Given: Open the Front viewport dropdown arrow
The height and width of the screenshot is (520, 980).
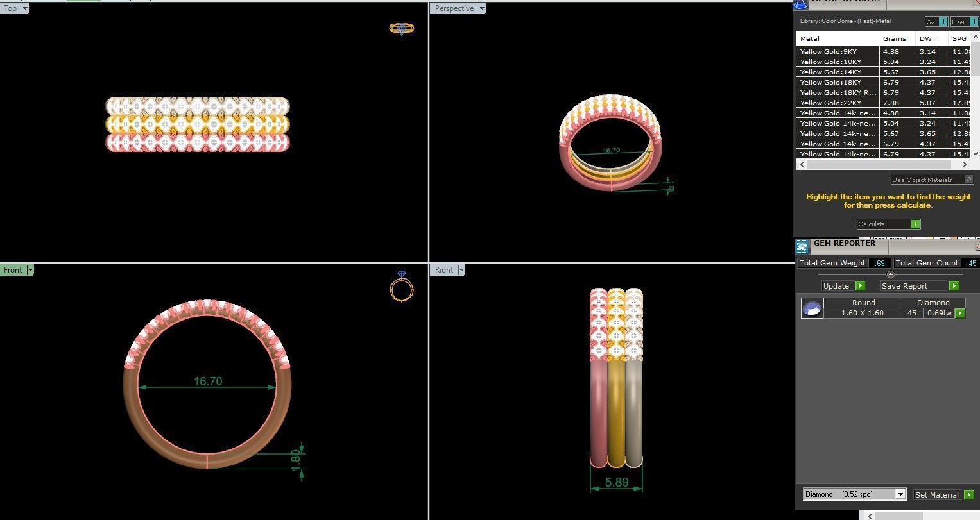Looking at the screenshot, I should coord(30,270).
